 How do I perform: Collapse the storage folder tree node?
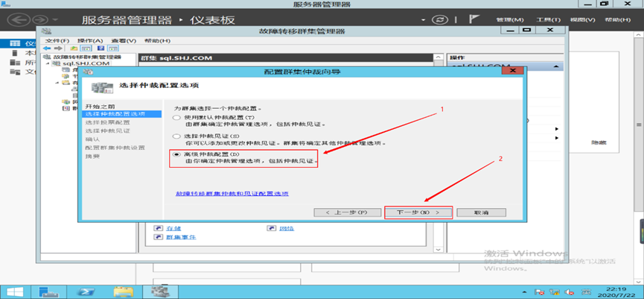(x=57, y=83)
